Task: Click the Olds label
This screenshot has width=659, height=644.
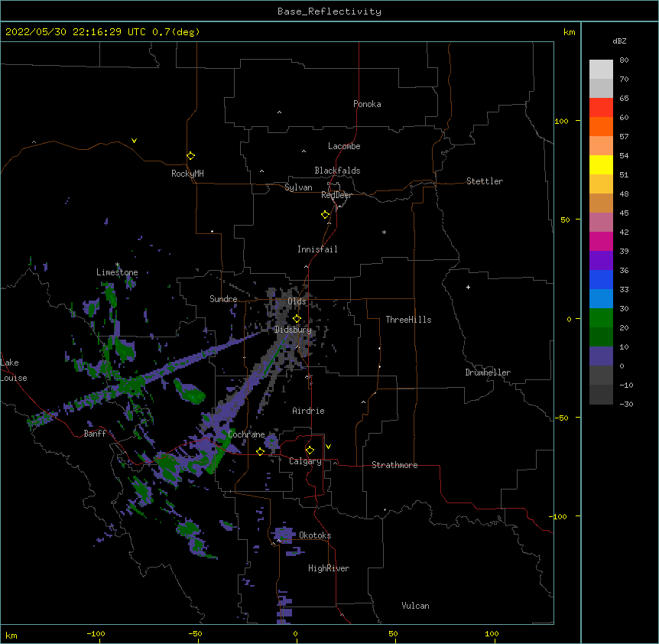Action: [x=297, y=301]
